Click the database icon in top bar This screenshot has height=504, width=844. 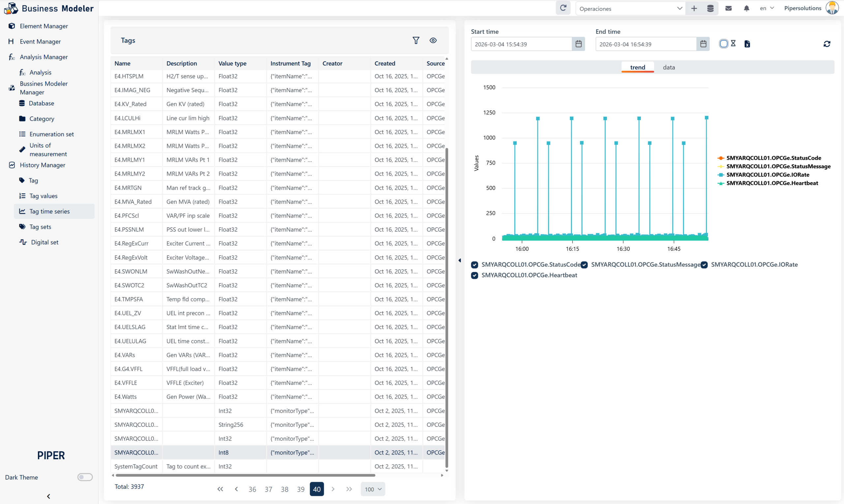pos(710,9)
